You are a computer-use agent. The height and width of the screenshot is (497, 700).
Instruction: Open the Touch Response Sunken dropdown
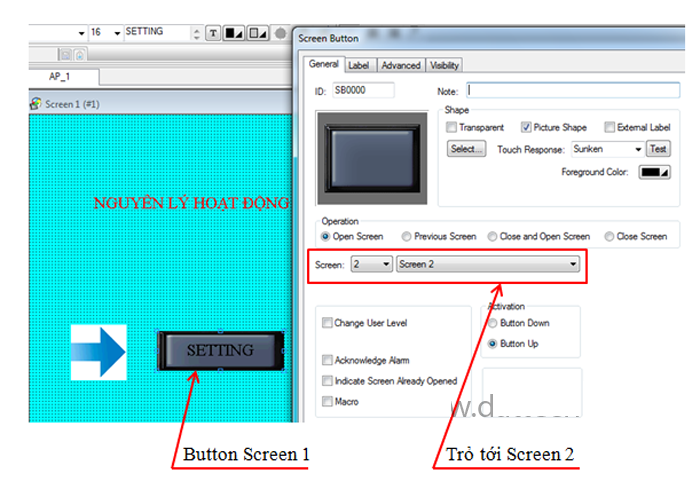pyautogui.click(x=607, y=149)
